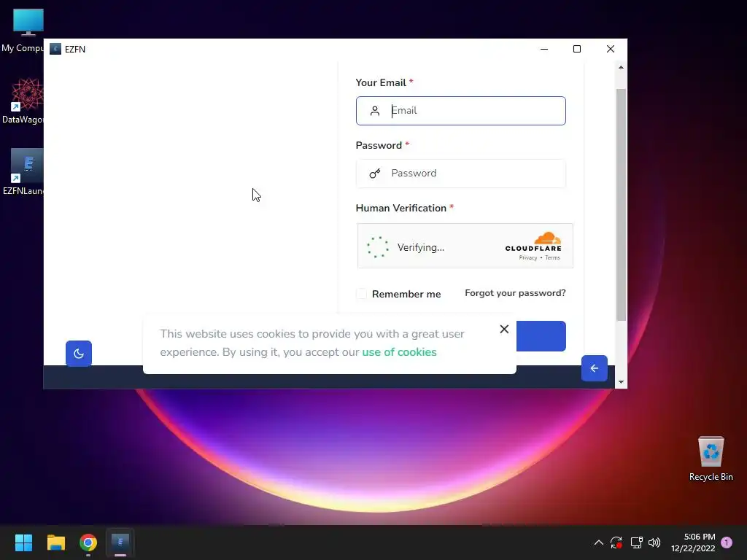The width and height of the screenshot is (747, 560).
Task: Click the Cloudflare Terms link
Action: point(553,257)
